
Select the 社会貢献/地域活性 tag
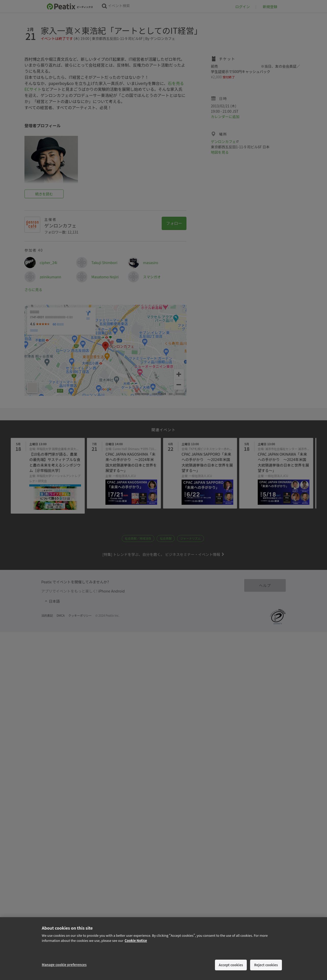pos(138,538)
